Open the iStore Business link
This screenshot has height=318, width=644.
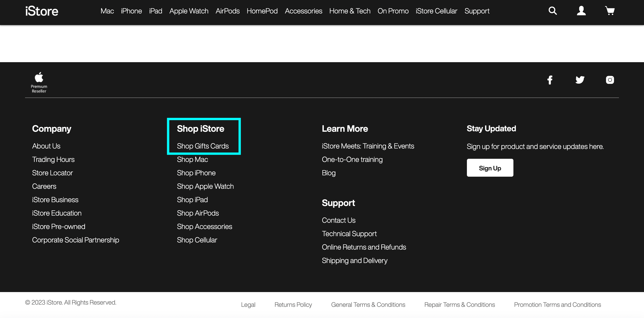coord(55,200)
